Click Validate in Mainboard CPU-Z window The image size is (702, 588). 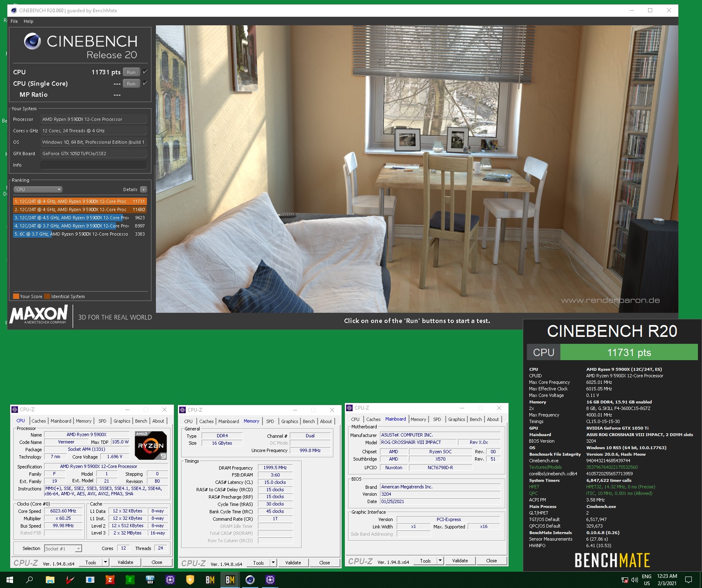(x=460, y=561)
